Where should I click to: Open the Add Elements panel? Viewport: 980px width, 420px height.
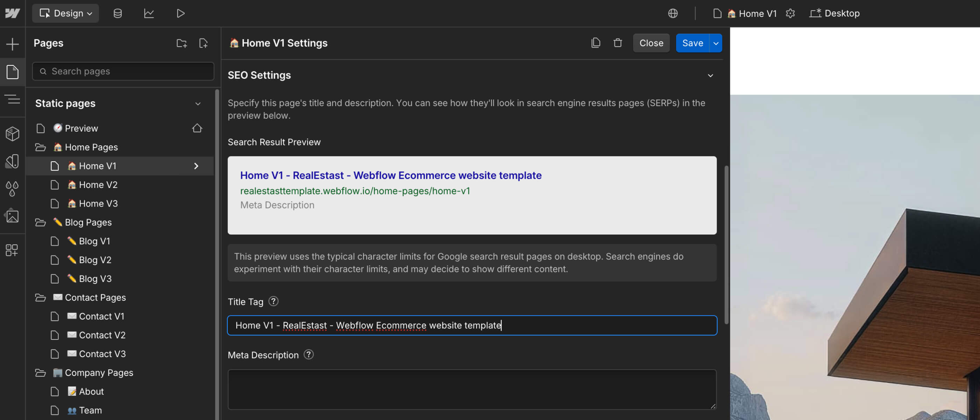pyautogui.click(x=13, y=43)
